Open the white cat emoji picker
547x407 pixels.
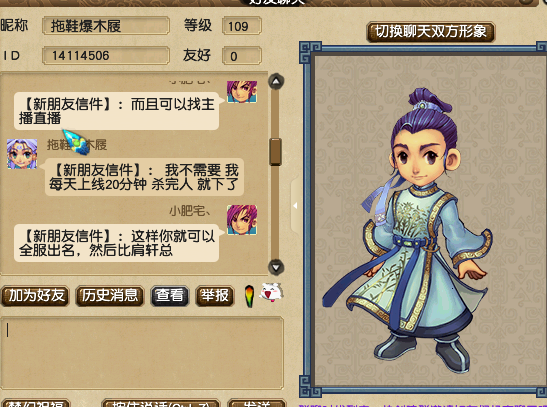point(271,292)
